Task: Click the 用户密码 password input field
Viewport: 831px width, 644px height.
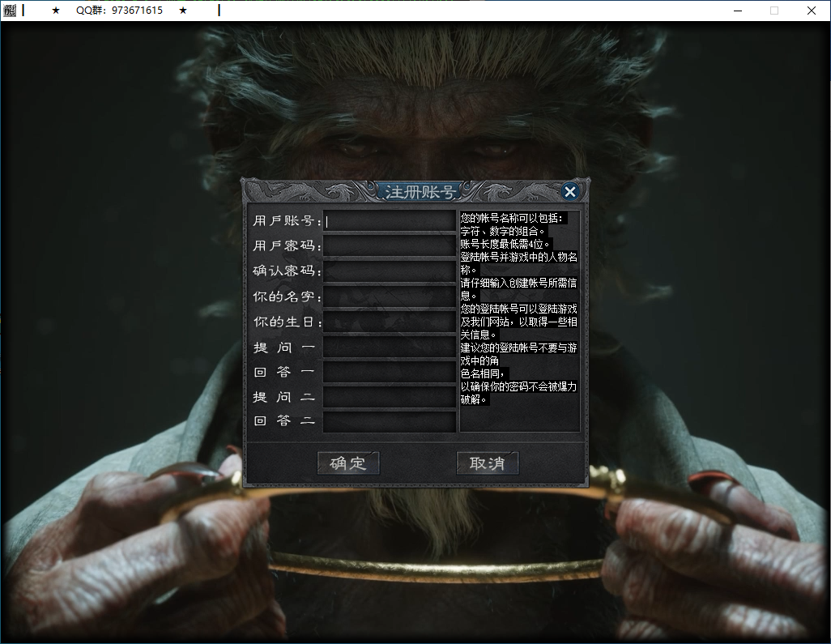Action: click(390, 246)
